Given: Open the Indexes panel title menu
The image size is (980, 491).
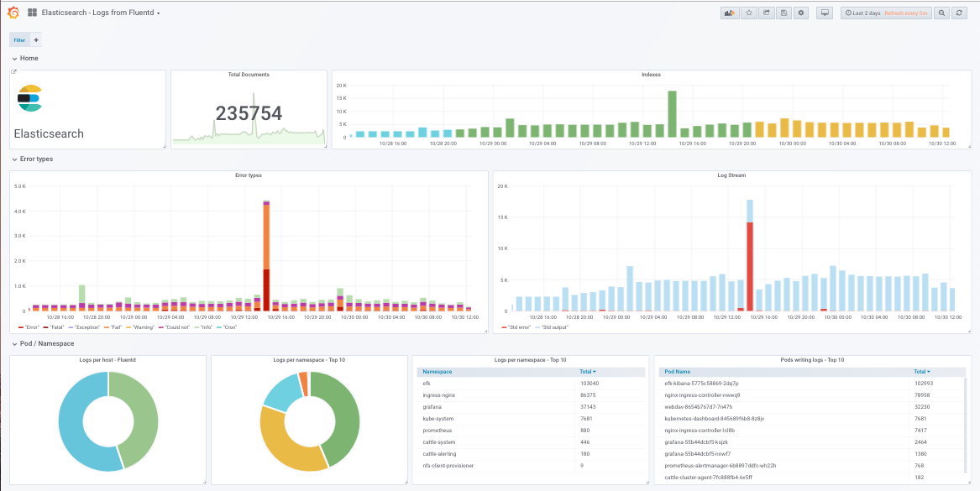Looking at the screenshot, I should point(652,75).
